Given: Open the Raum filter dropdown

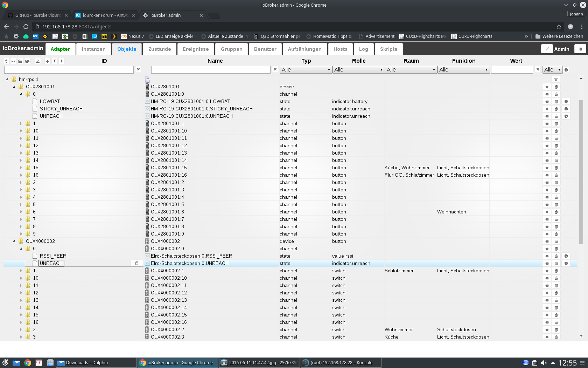Looking at the screenshot, I should coord(411,70).
